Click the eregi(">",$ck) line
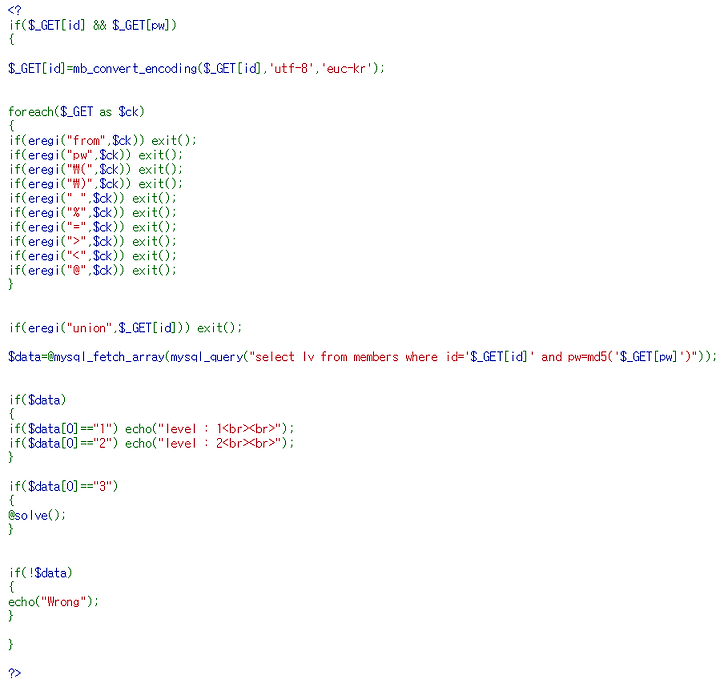Viewport: 720px width, 683px height. (x=92, y=241)
